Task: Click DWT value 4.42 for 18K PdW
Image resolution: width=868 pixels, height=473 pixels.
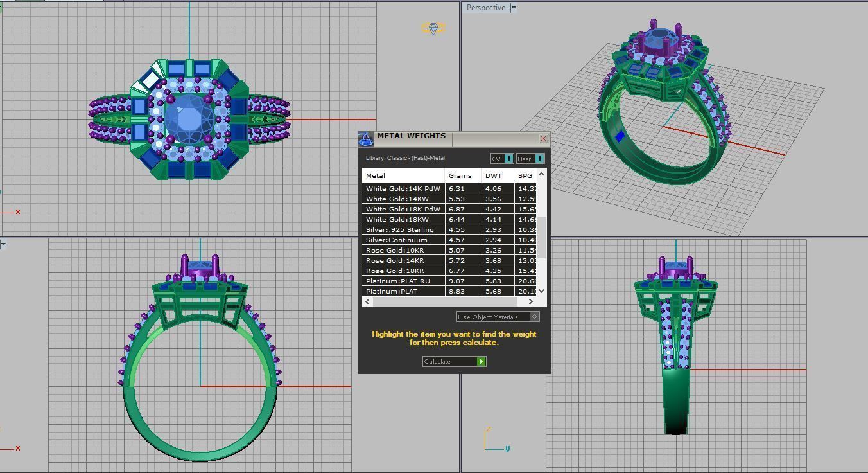Action: 493,209
